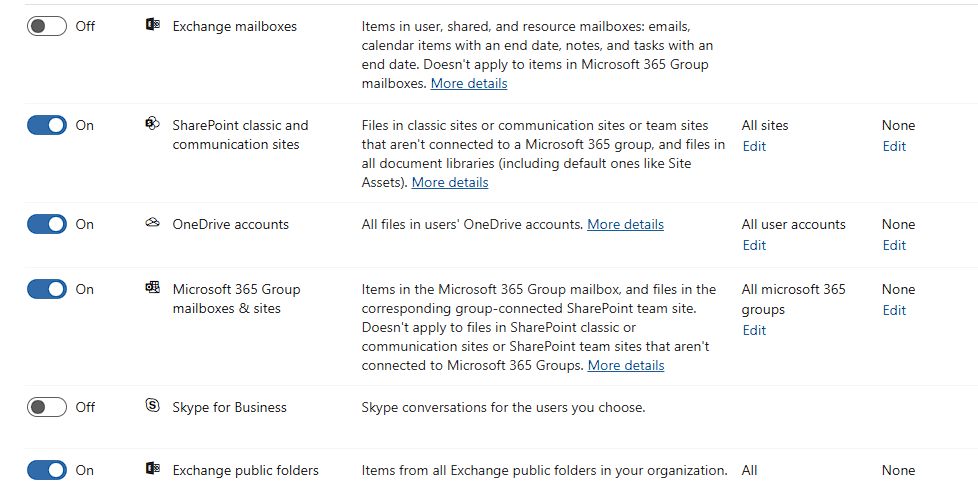978x504 pixels.
Task: Click the All value for Exchange public folders
Action: [749, 471]
